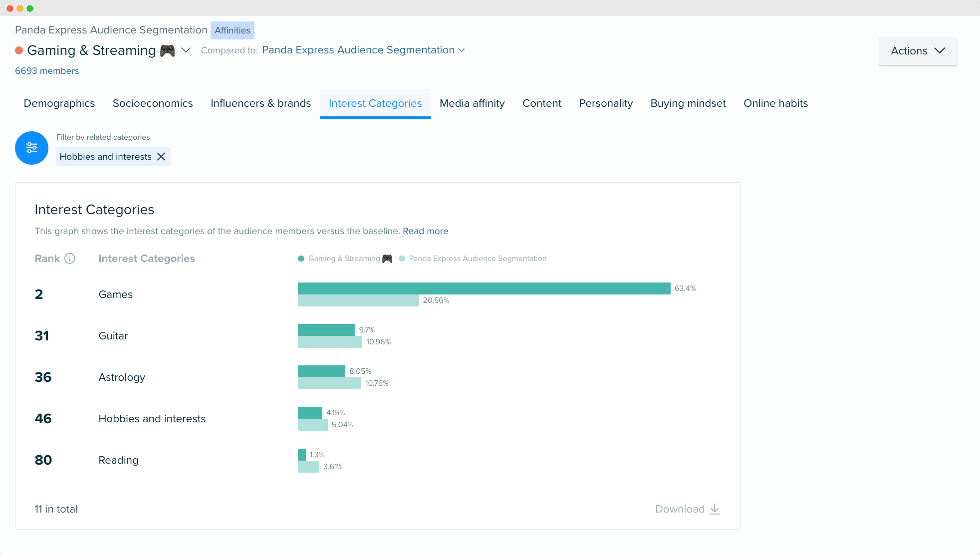Click the filter by related categories icon
980x555 pixels.
coord(31,148)
